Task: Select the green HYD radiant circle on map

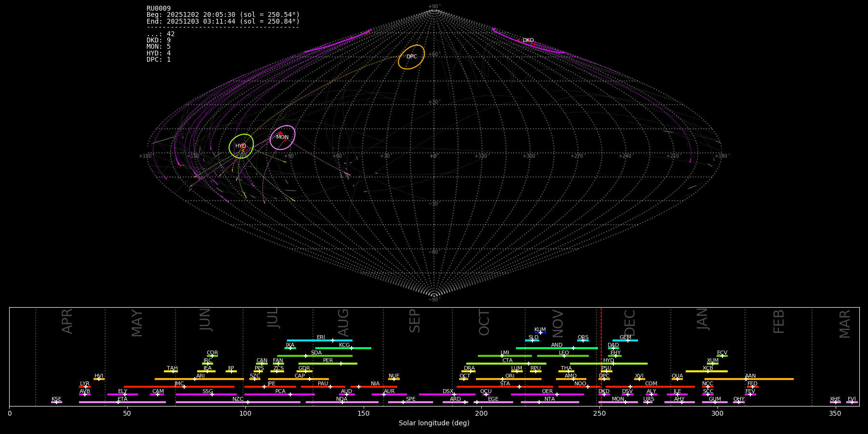Action: click(x=241, y=146)
